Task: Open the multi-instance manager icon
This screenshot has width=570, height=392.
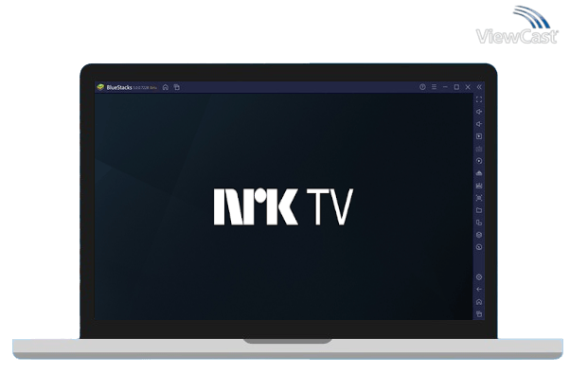Action: 479,223
